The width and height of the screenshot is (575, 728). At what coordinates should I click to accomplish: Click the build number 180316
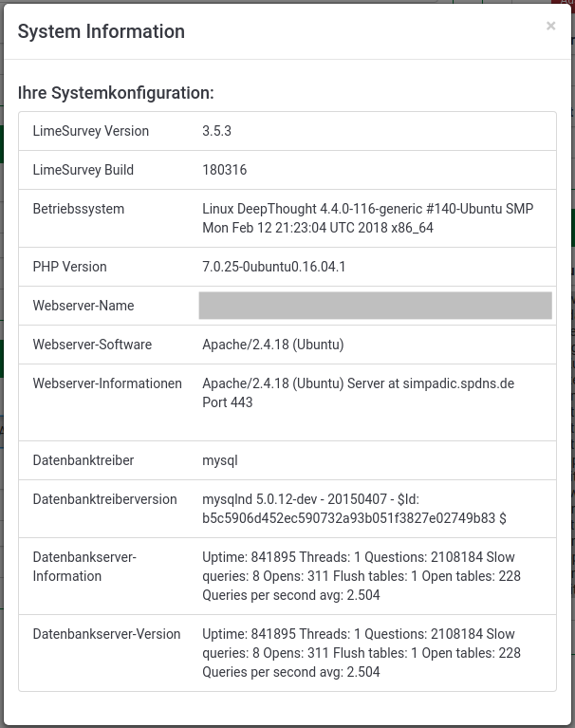225,170
